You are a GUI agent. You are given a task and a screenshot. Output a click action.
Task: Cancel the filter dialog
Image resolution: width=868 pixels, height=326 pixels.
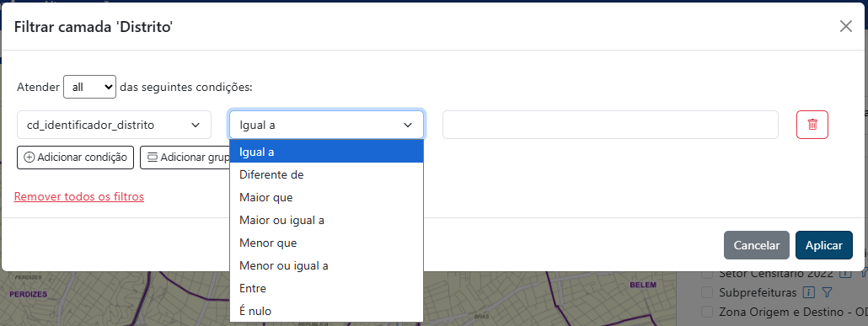point(756,245)
